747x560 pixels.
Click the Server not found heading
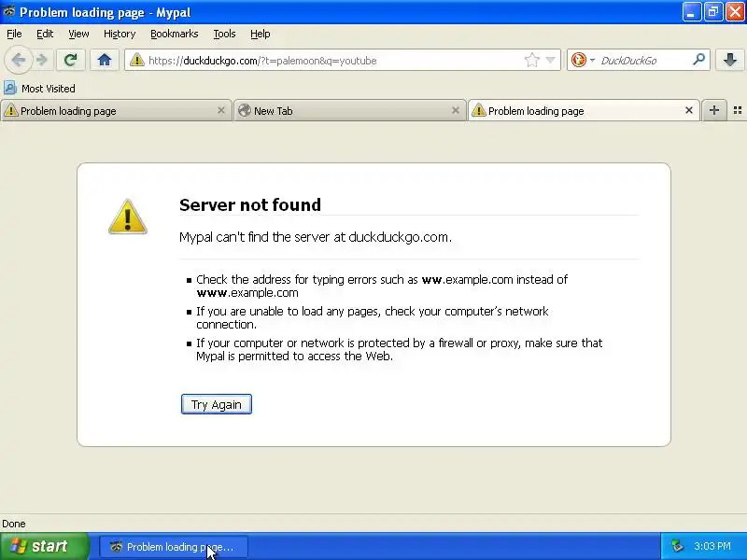250,204
